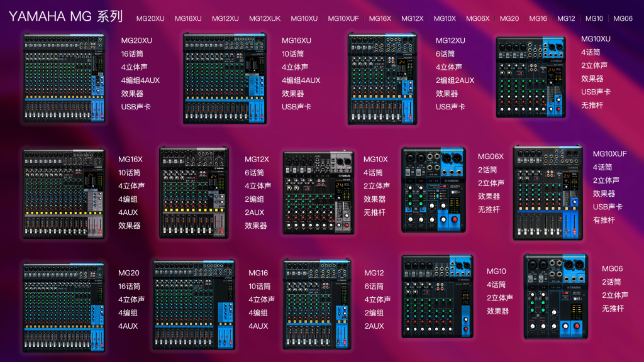This screenshot has width=644, height=362.
Task: Switch to the MG10XUF tab at the top
Action: pyautogui.click(x=343, y=19)
